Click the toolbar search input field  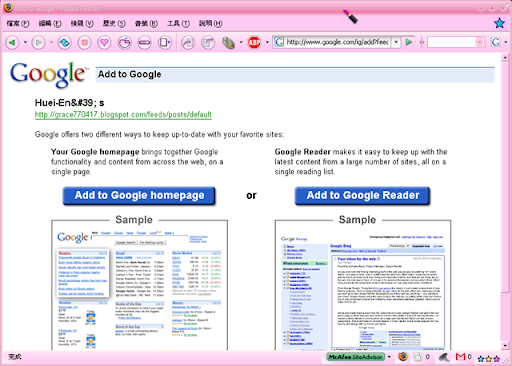click(452, 42)
